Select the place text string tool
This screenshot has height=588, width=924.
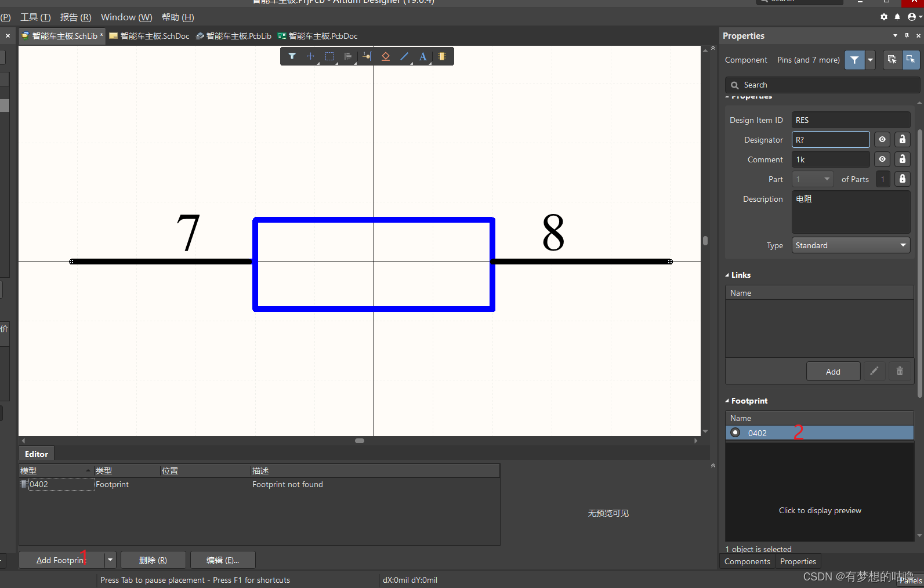pos(423,56)
